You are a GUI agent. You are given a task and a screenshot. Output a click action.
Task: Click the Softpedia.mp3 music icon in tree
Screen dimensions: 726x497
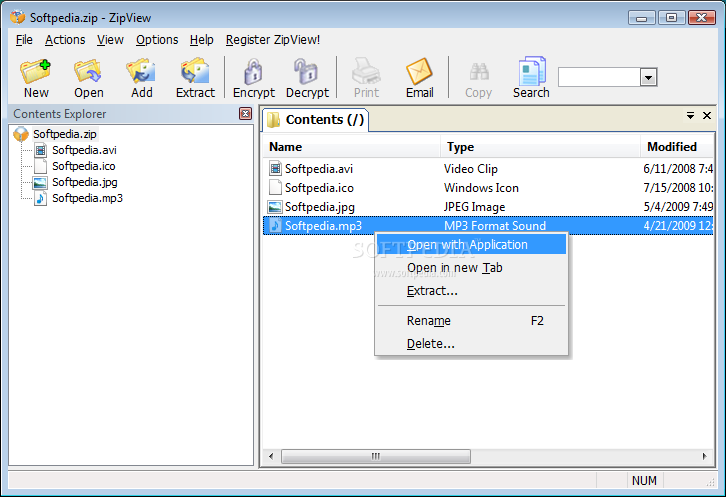click(x=40, y=198)
